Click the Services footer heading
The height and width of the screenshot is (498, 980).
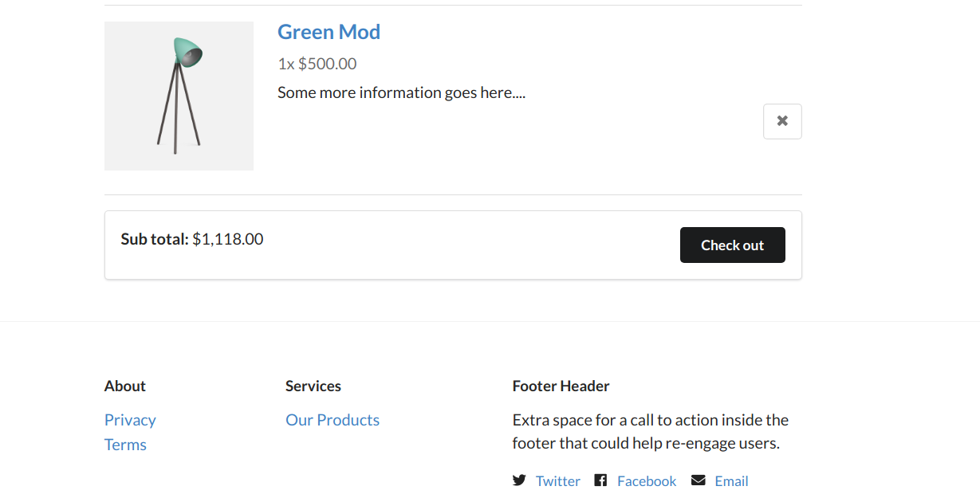coord(313,386)
